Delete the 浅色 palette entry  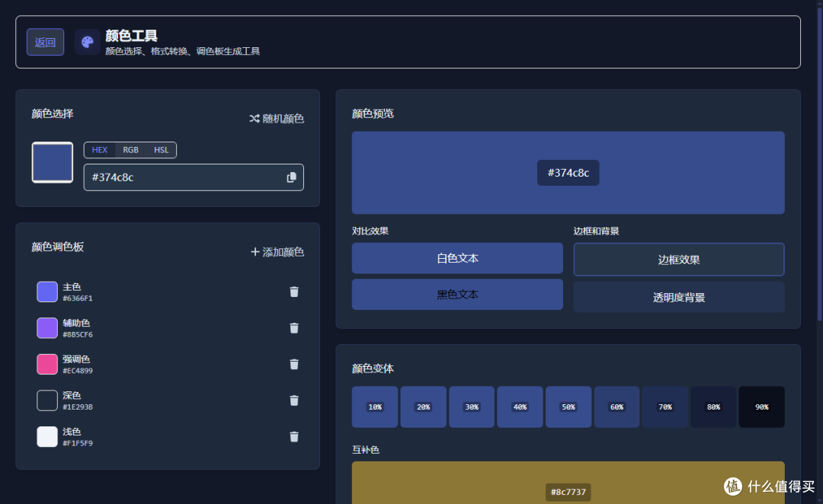pos(294,436)
